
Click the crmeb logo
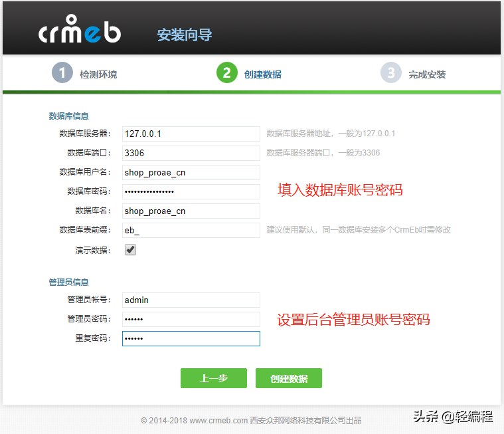[x=80, y=29]
